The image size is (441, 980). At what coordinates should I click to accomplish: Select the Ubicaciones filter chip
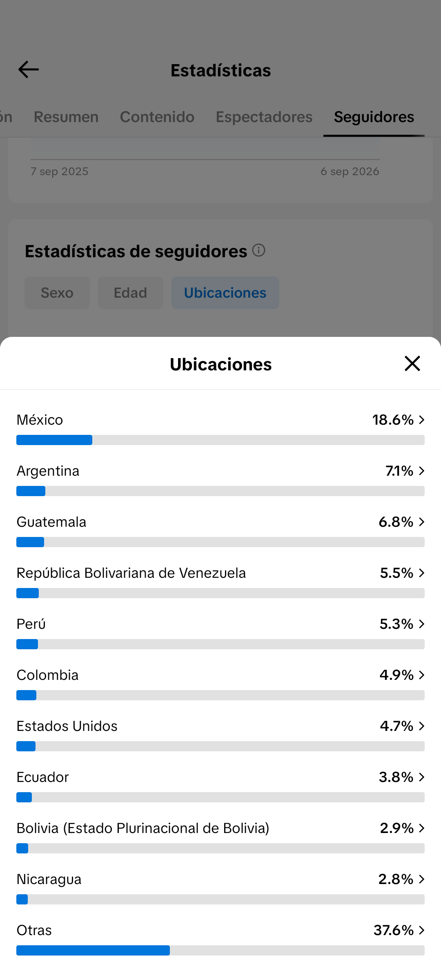[x=225, y=293]
